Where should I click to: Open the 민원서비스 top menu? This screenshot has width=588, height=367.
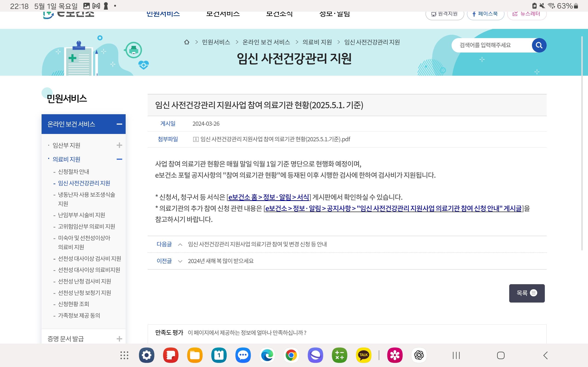pos(163,14)
